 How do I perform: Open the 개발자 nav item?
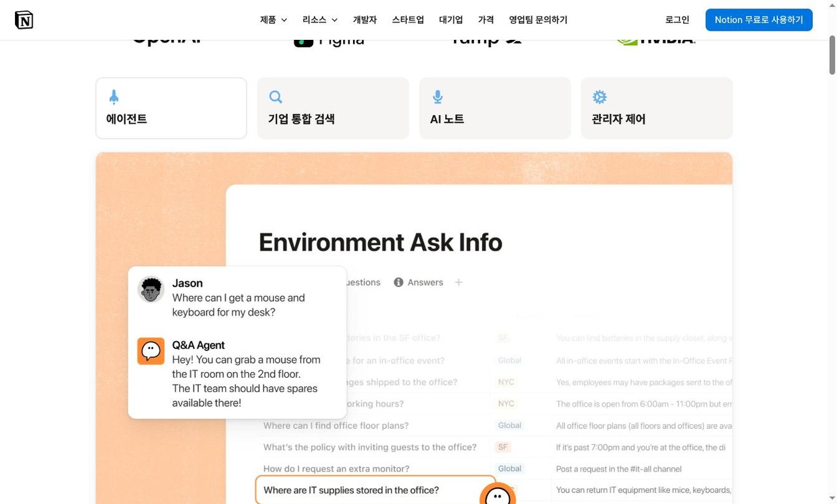click(x=365, y=20)
